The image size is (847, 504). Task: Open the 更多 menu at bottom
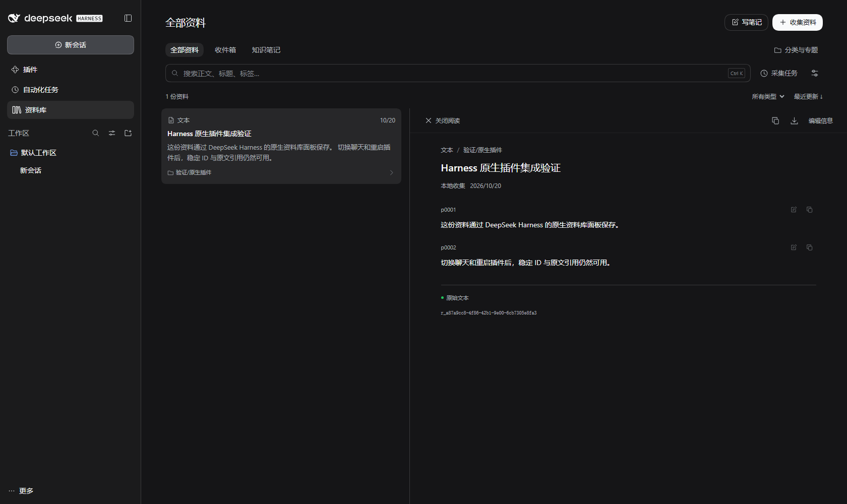(x=21, y=491)
